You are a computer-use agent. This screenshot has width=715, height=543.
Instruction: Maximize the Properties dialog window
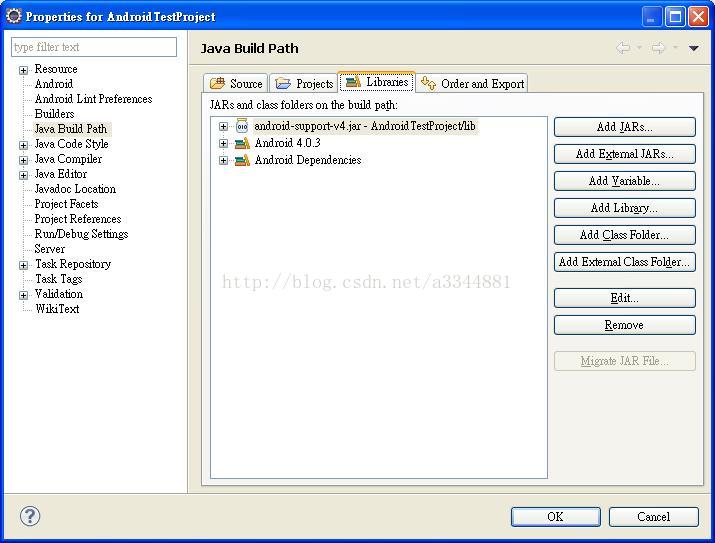(x=675, y=17)
